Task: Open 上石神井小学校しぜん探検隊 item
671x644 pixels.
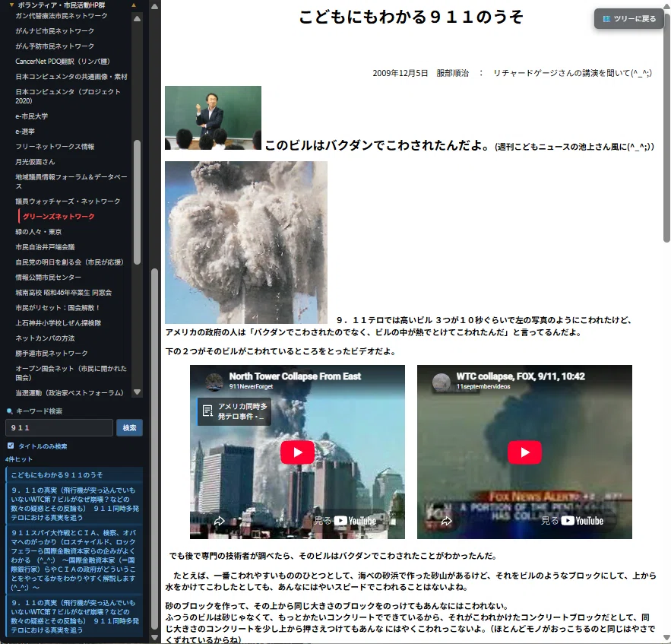Action: [x=59, y=323]
